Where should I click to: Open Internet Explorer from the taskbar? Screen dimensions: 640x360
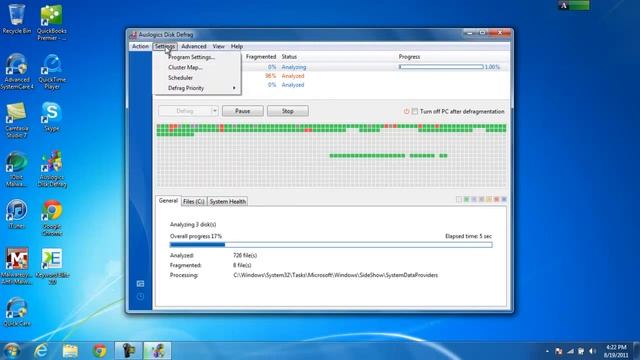coord(41,351)
